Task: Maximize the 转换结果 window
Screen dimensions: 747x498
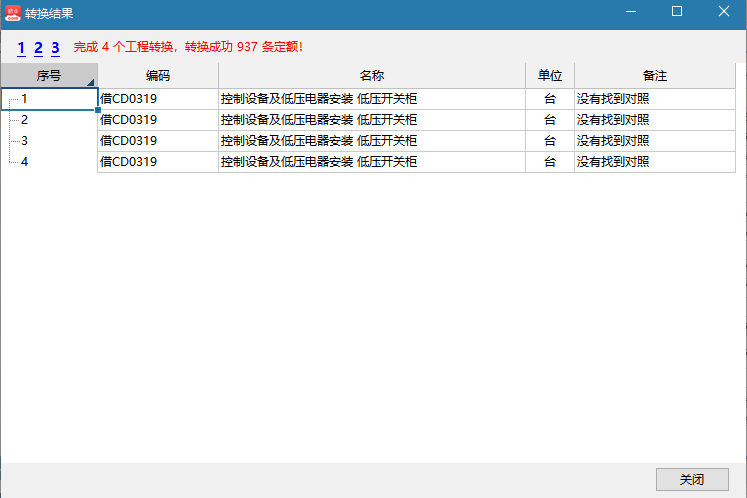Action: point(677,12)
